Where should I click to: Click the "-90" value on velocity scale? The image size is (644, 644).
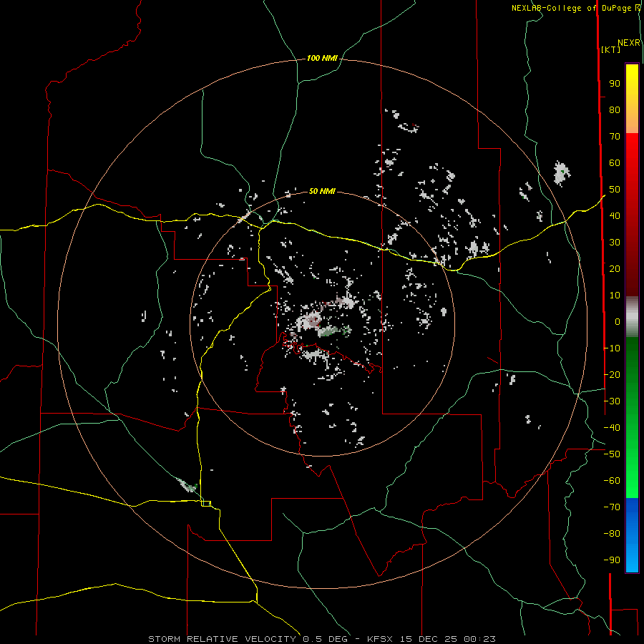coord(612,560)
